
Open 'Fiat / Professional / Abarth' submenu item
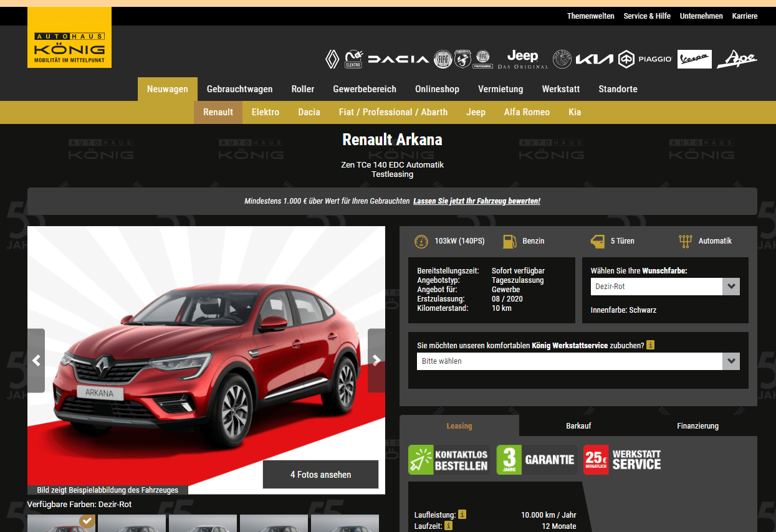[393, 112]
